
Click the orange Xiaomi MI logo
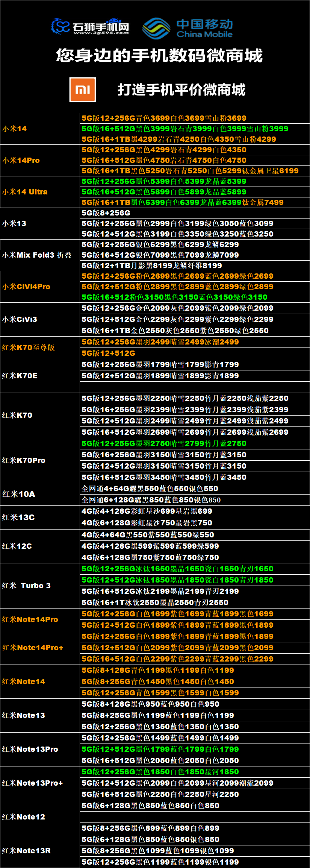click(x=83, y=90)
